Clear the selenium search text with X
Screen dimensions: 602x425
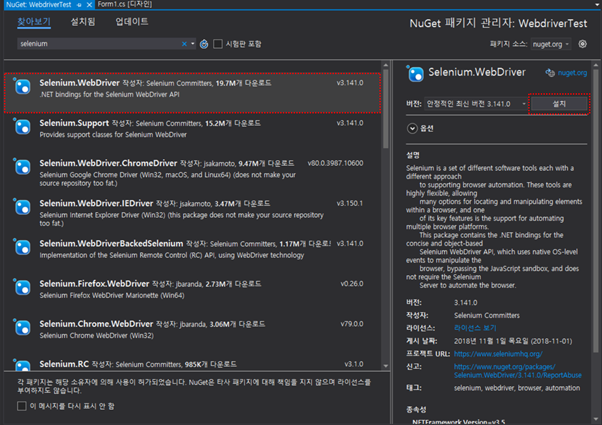coord(184,44)
